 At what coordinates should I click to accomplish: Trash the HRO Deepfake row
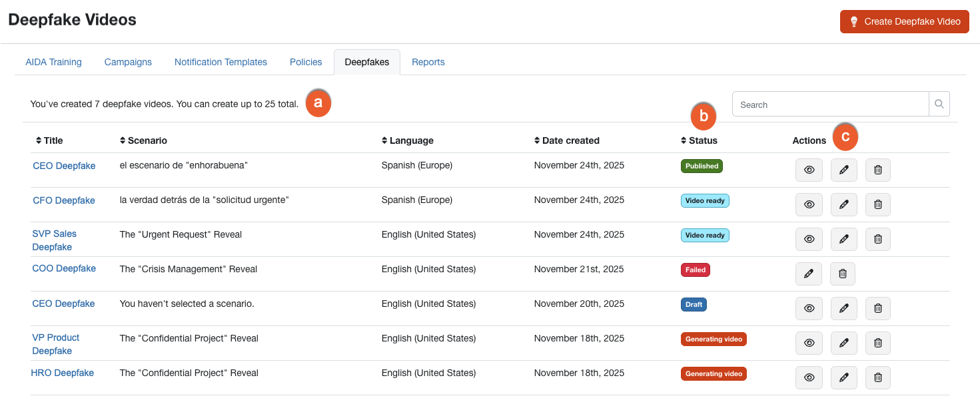[878, 377]
